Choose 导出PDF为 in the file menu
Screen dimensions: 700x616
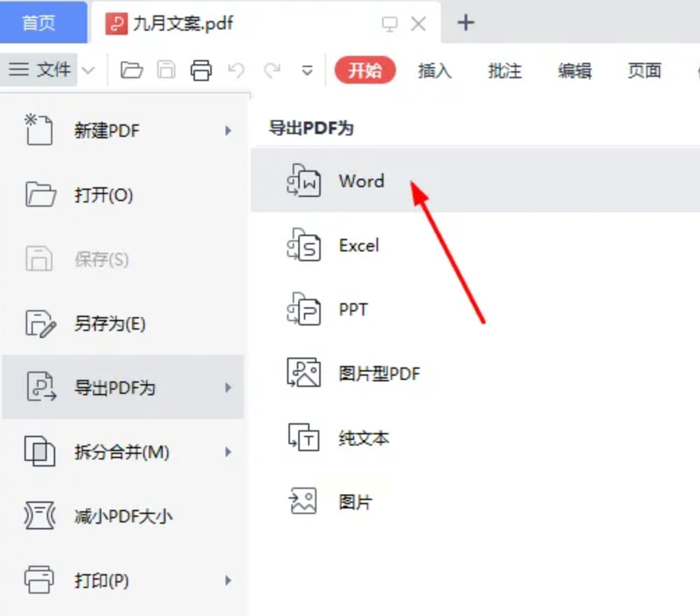point(123,388)
